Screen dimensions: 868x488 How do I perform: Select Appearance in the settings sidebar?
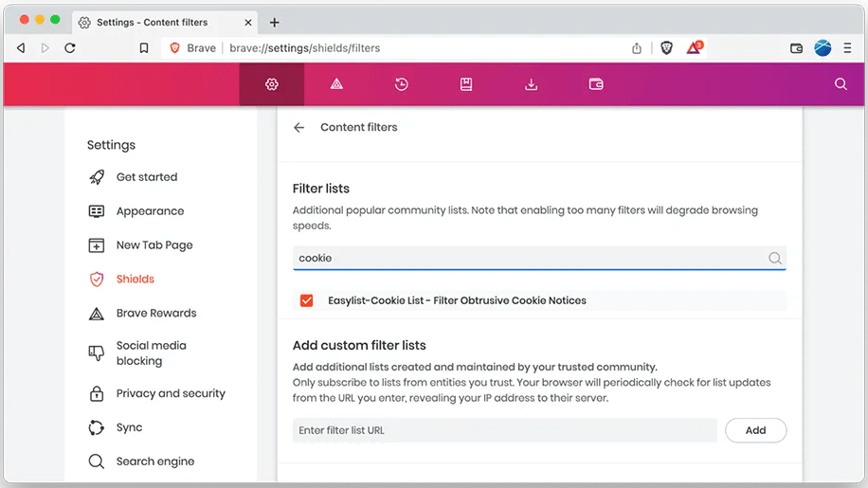coord(150,211)
